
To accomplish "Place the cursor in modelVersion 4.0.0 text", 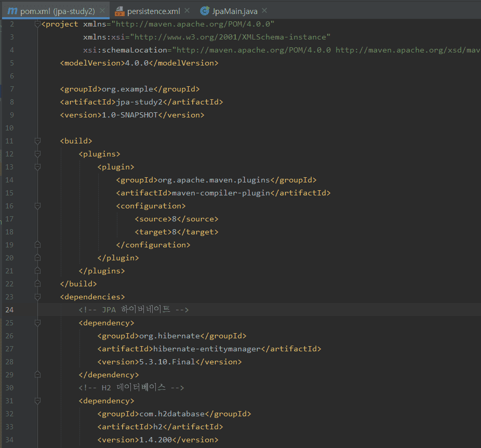I will (137, 63).
